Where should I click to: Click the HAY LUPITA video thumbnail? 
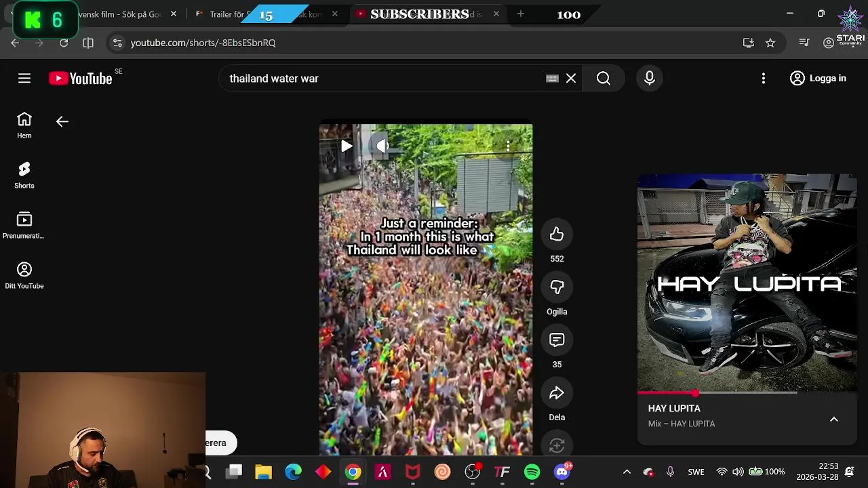(747, 283)
